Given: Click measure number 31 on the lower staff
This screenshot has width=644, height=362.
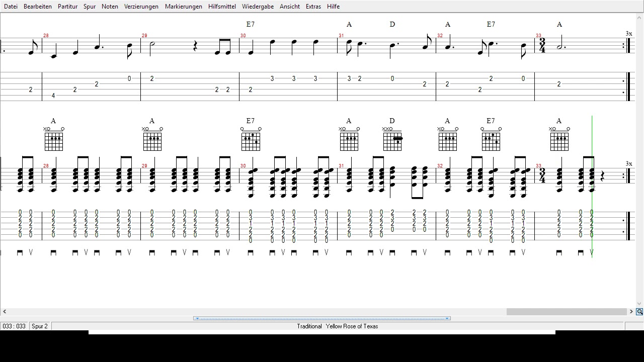Looking at the screenshot, I should pos(341,166).
